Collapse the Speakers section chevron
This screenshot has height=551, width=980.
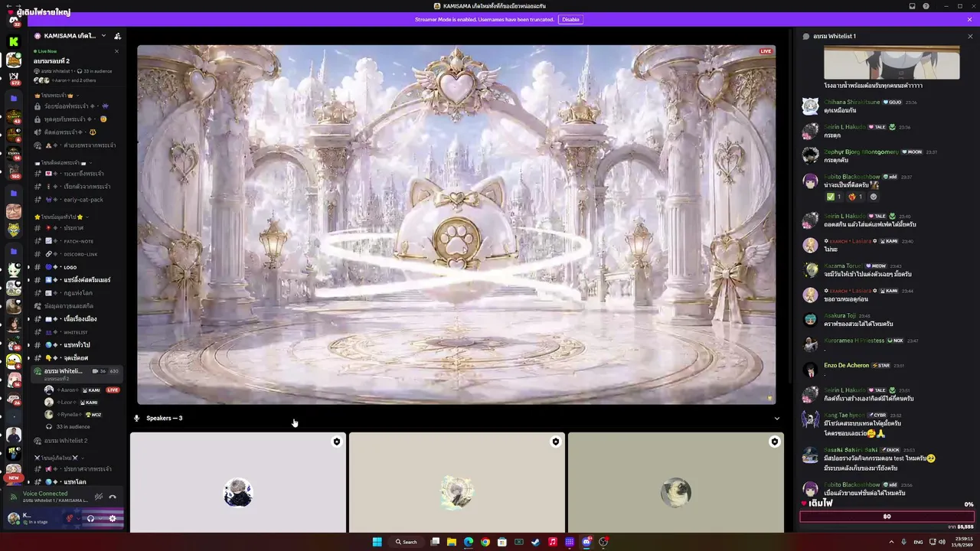(777, 419)
